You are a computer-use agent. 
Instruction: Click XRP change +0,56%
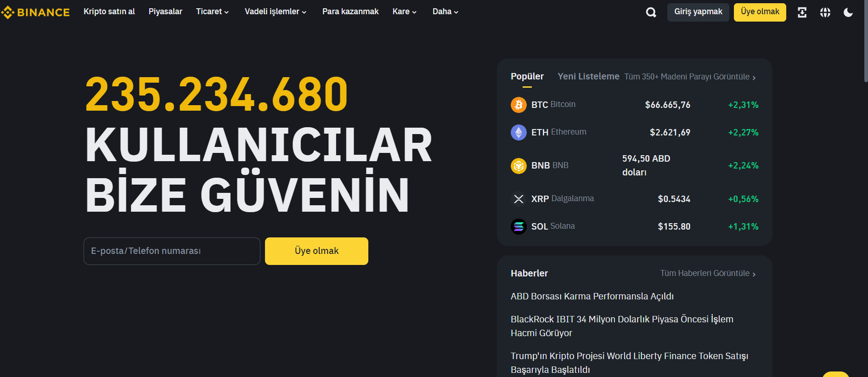743,199
